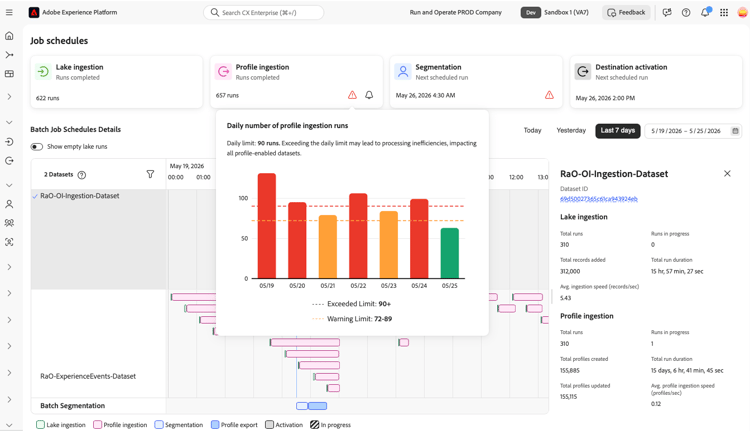This screenshot has width=750, height=431.
Task: Open the workflows arrow icon in sidebar
Action: tap(9, 55)
